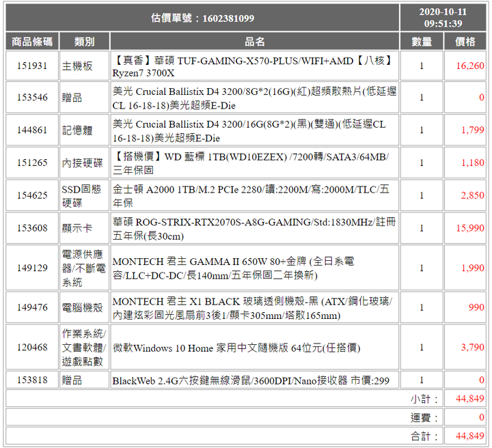This screenshot has width=492, height=448.
Task: Click the 運費 label
Action: (x=424, y=417)
